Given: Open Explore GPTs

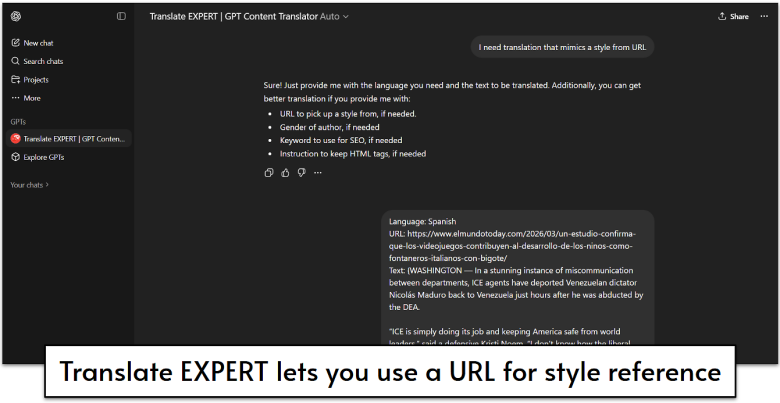Looking at the screenshot, I should click(38, 157).
